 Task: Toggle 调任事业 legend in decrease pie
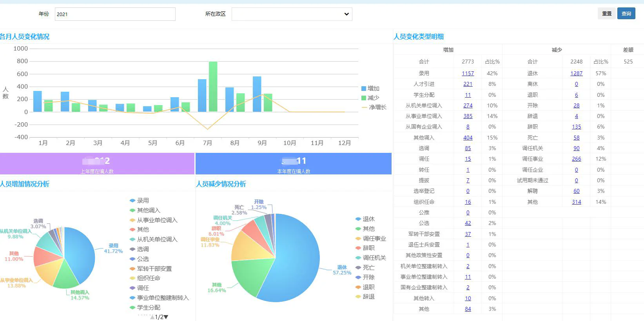371,238
